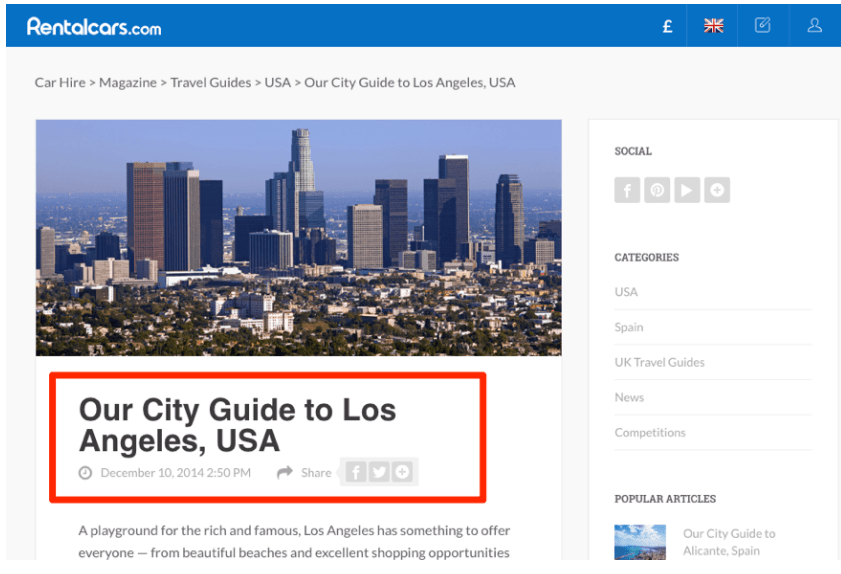
Task: Click the Rentalcars.com logo
Action: click(94, 27)
